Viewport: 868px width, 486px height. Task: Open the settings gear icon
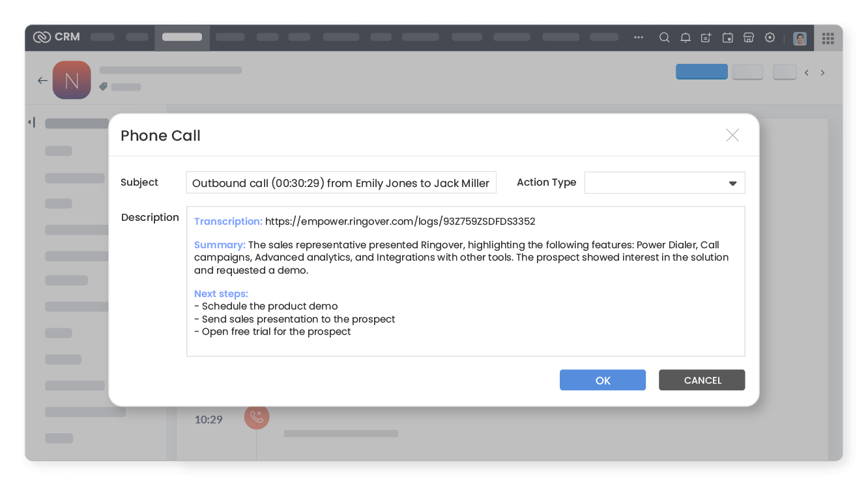(770, 38)
